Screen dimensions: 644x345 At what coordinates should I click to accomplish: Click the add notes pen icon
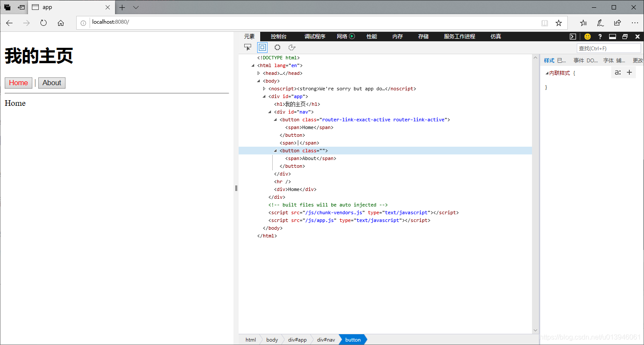pyautogui.click(x=600, y=23)
